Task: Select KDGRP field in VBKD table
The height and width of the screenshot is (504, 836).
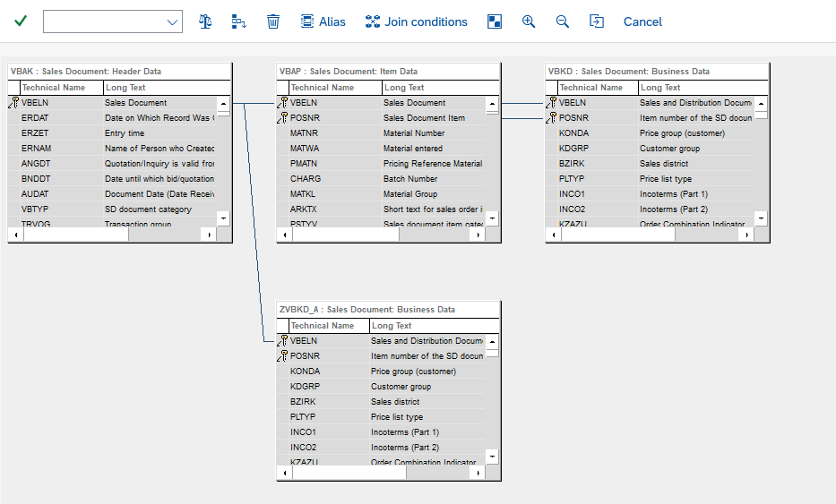Action: pyautogui.click(x=650, y=148)
